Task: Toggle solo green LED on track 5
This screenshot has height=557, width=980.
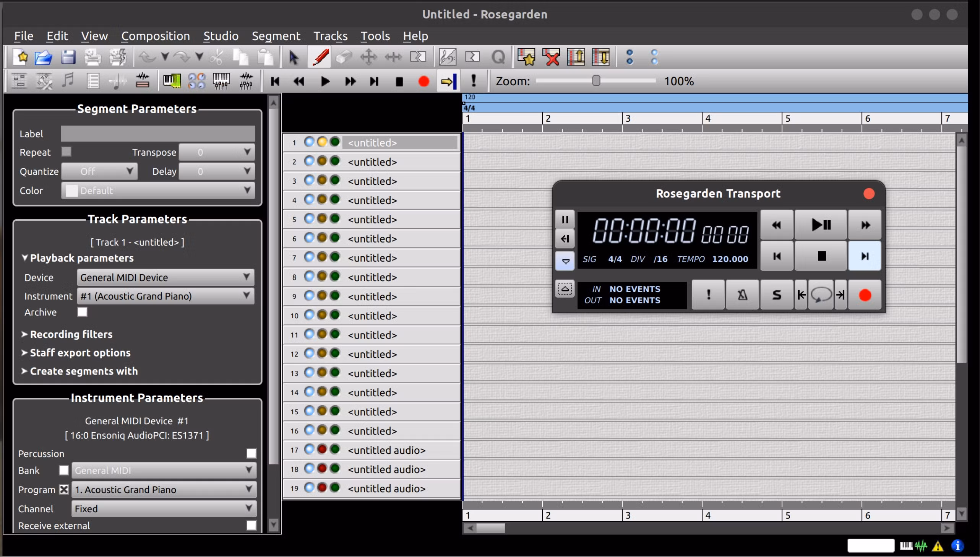Action: [x=335, y=218]
